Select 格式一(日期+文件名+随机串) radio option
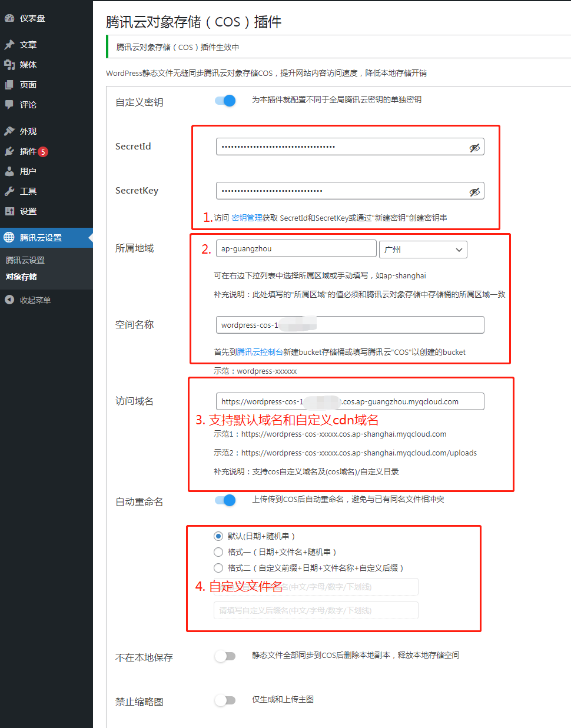Viewport: 571px width, 728px height. click(218, 552)
